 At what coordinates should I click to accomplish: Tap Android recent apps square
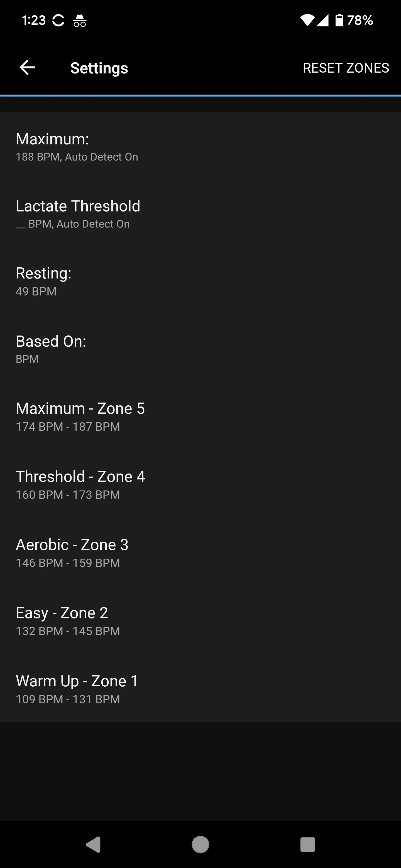point(307,844)
